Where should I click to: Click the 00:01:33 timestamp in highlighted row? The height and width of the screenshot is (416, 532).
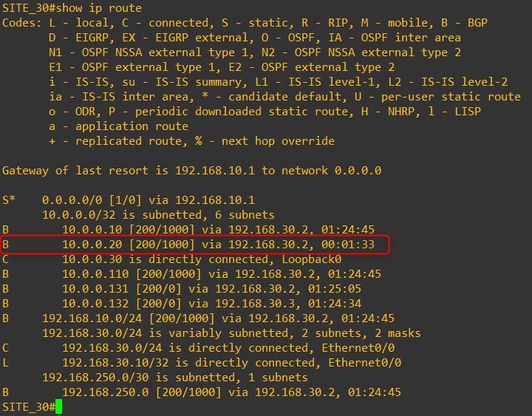click(348, 245)
